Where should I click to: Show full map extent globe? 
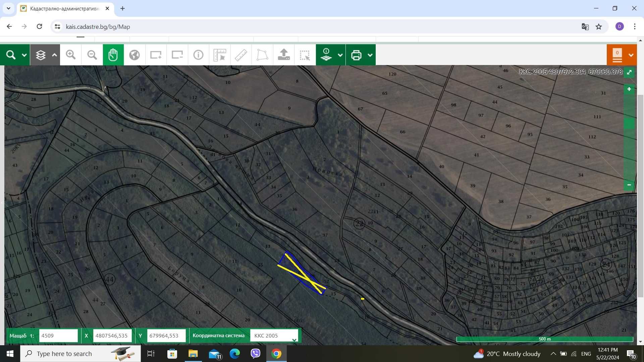135,55
